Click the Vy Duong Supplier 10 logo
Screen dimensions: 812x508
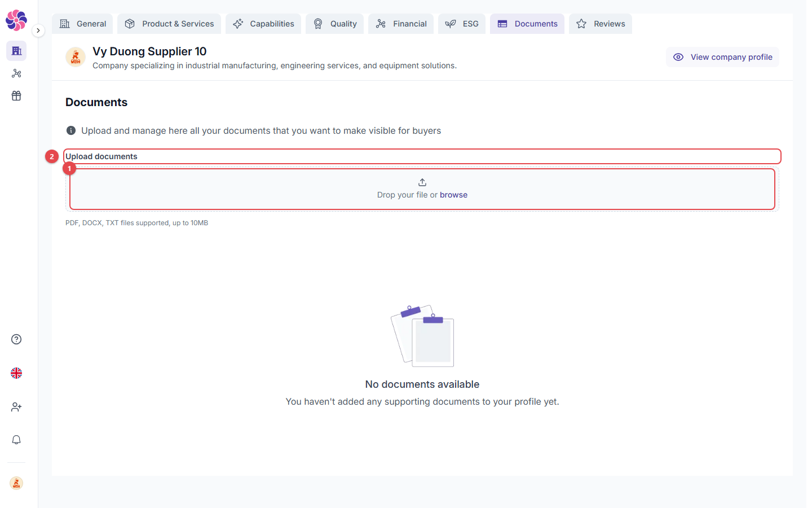coord(76,57)
